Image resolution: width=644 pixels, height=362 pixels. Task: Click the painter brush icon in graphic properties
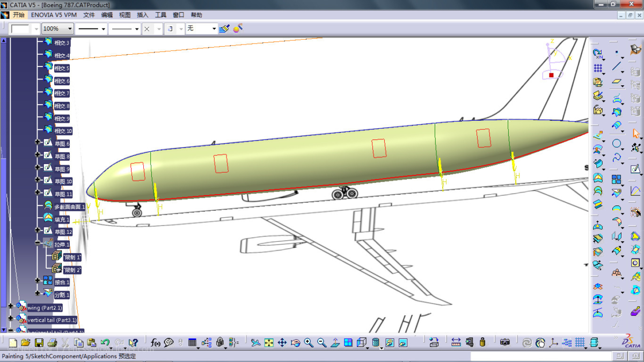pos(224,28)
